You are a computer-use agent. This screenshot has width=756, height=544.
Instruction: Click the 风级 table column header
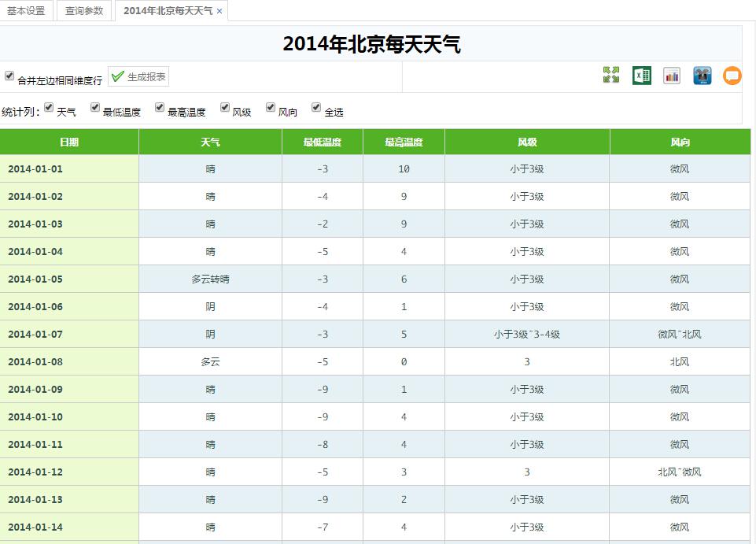(x=526, y=142)
